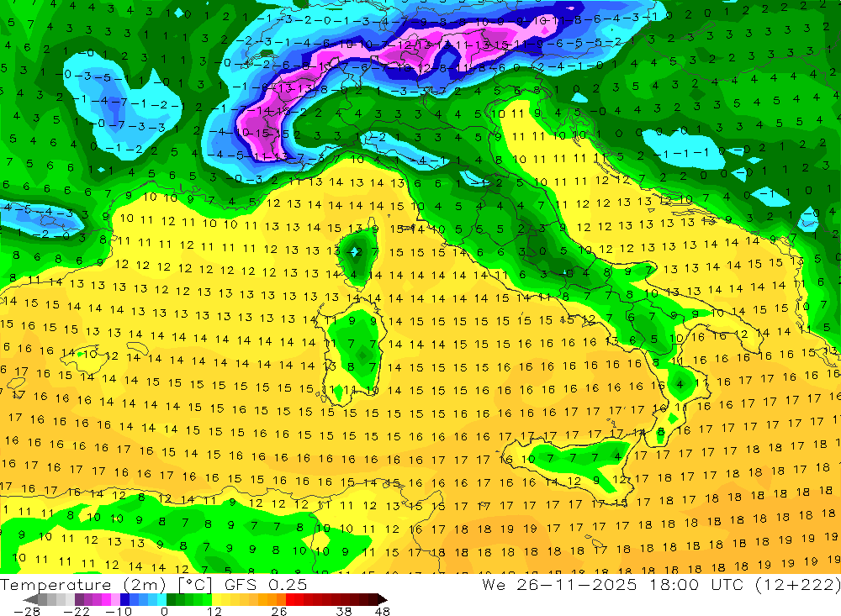Image resolution: width=841 pixels, height=616 pixels.
Task: Click the "12" legend scale label
Action: point(214,611)
